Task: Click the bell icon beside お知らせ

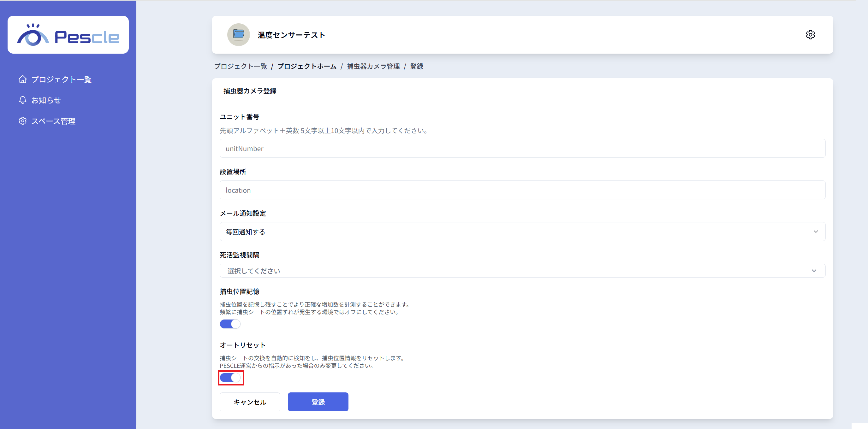Action: click(x=23, y=100)
